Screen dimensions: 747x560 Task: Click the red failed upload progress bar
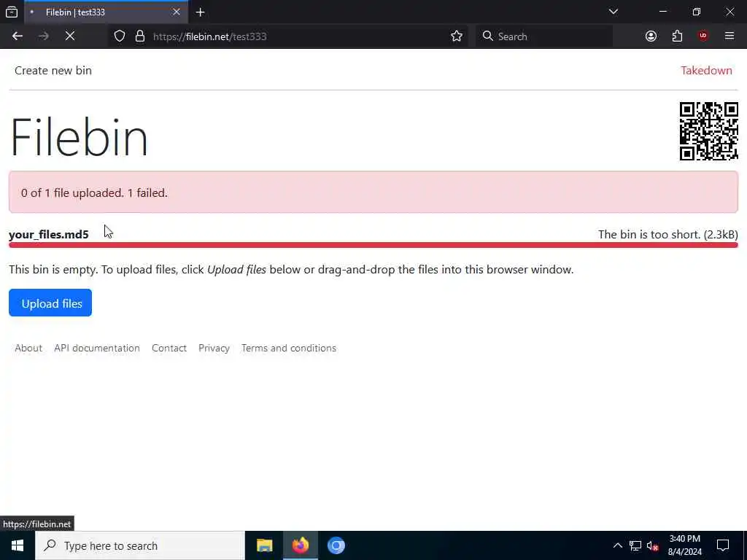click(373, 245)
